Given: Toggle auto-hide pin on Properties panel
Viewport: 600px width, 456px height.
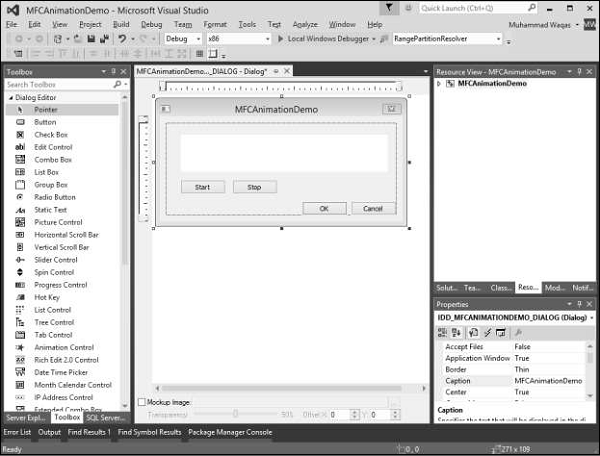Looking at the screenshot, I should (579, 304).
